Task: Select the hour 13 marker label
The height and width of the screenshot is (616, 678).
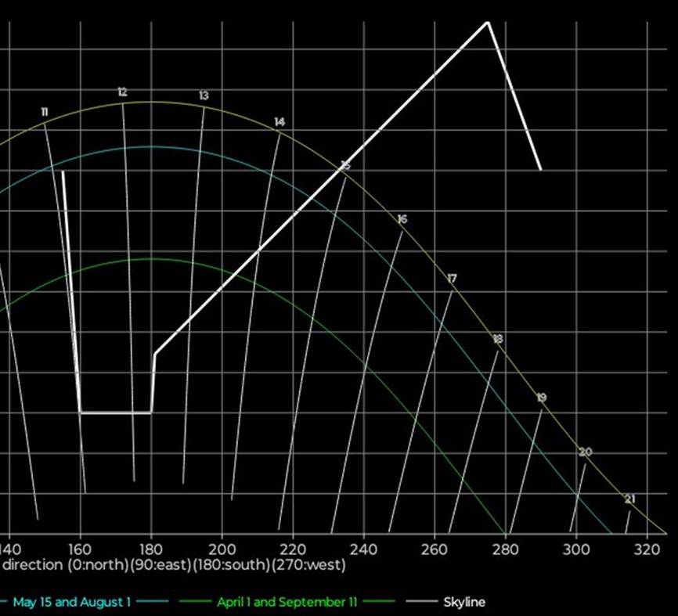Action: coord(204,95)
